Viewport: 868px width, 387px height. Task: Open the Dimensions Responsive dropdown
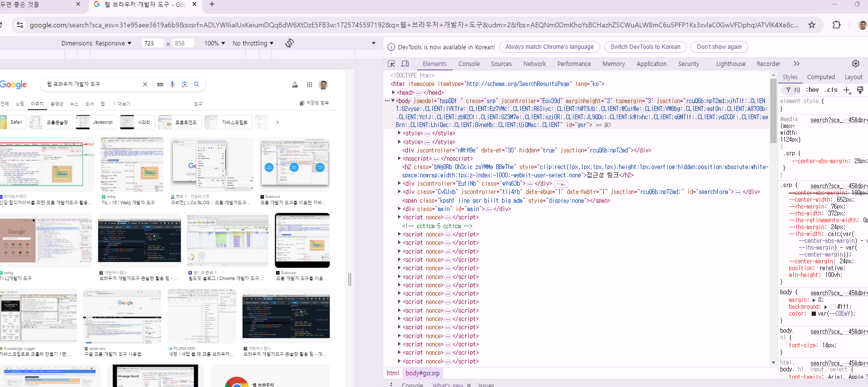[x=96, y=43]
